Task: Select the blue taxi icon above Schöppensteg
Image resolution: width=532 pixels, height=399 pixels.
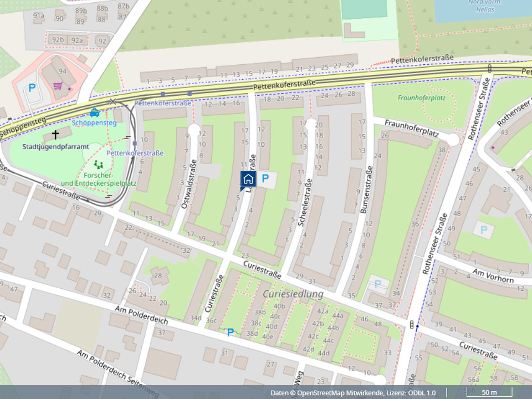Action: [x=94, y=112]
